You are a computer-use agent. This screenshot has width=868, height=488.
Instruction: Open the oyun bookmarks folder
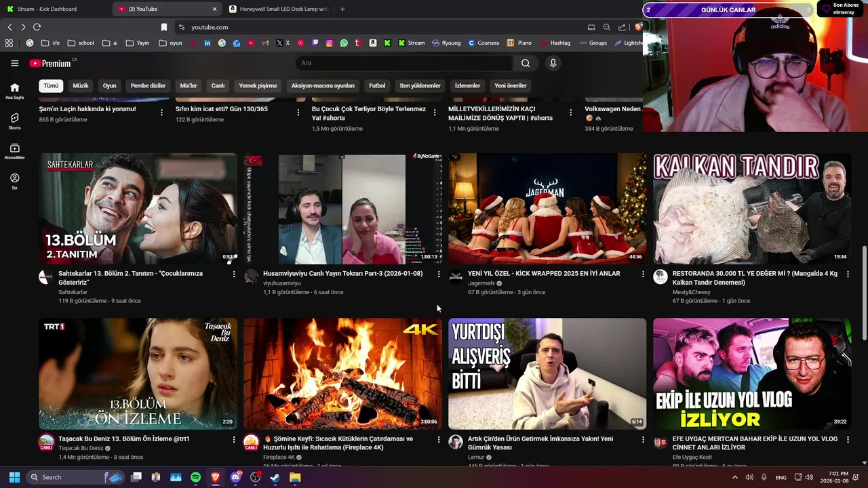pyautogui.click(x=170, y=43)
